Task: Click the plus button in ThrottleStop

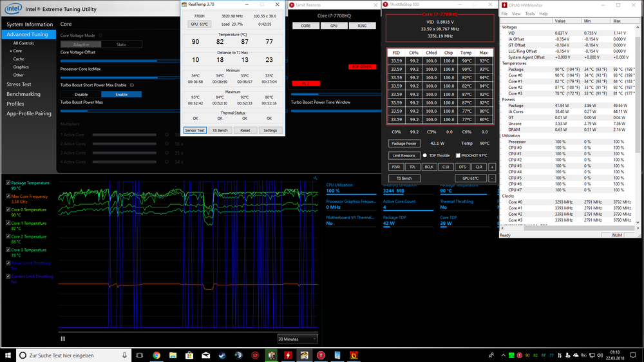Action: [x=492, y=167]
